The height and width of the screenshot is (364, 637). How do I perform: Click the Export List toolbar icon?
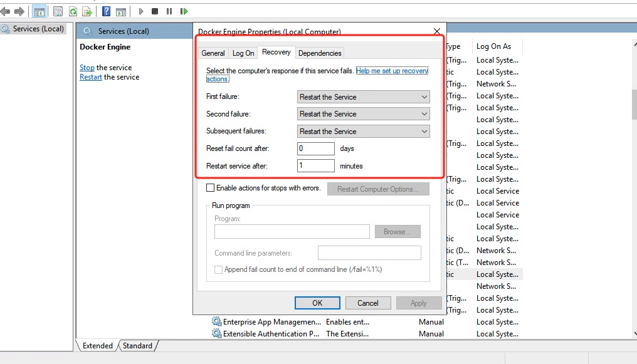click(87, 11)
